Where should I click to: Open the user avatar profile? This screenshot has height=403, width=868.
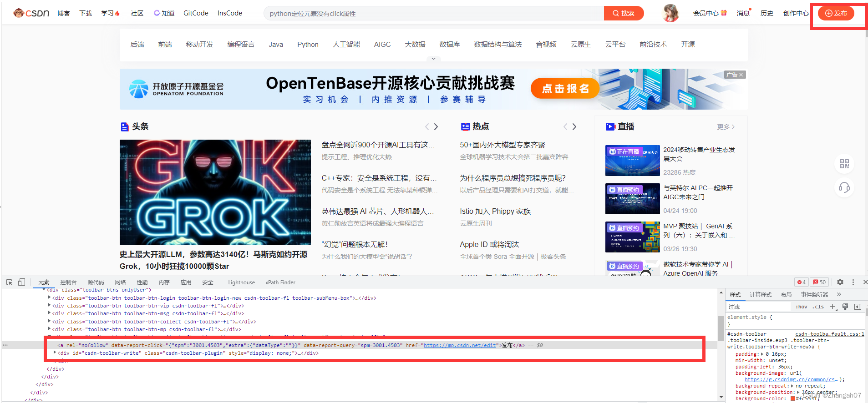(671, 13)
